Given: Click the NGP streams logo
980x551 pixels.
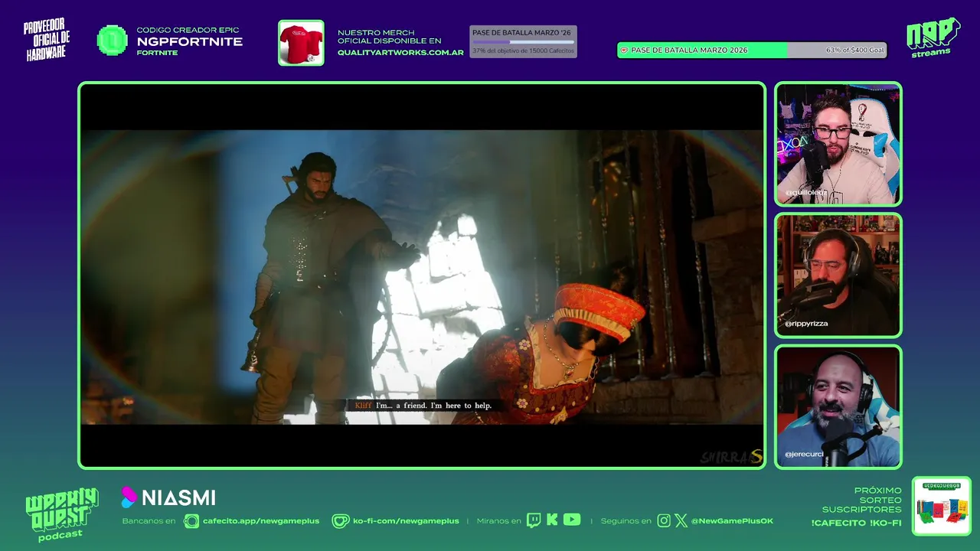Looking at the screenshot, I should (933, 37).
